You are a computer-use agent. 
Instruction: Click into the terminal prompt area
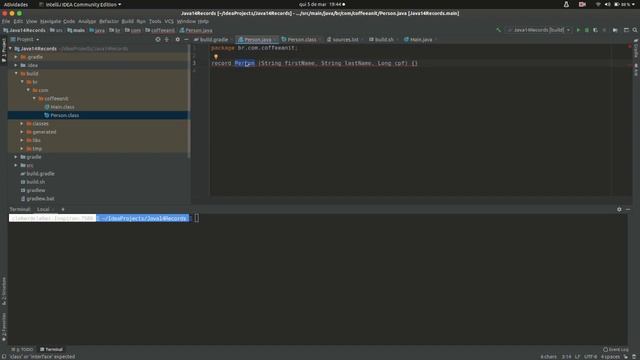pyautogui.click(x=197, y=218)
